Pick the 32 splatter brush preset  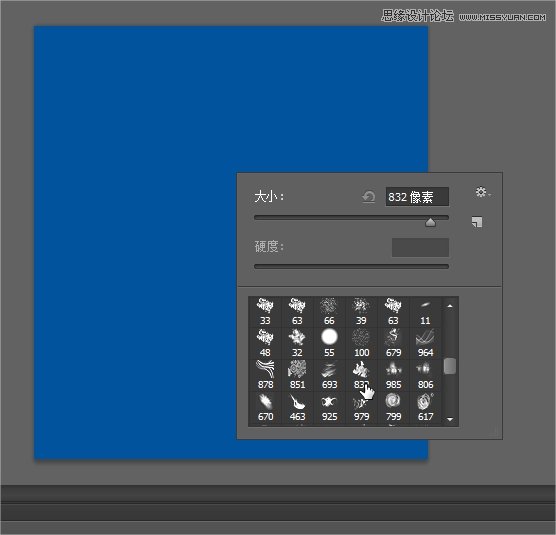coord(297,344)
